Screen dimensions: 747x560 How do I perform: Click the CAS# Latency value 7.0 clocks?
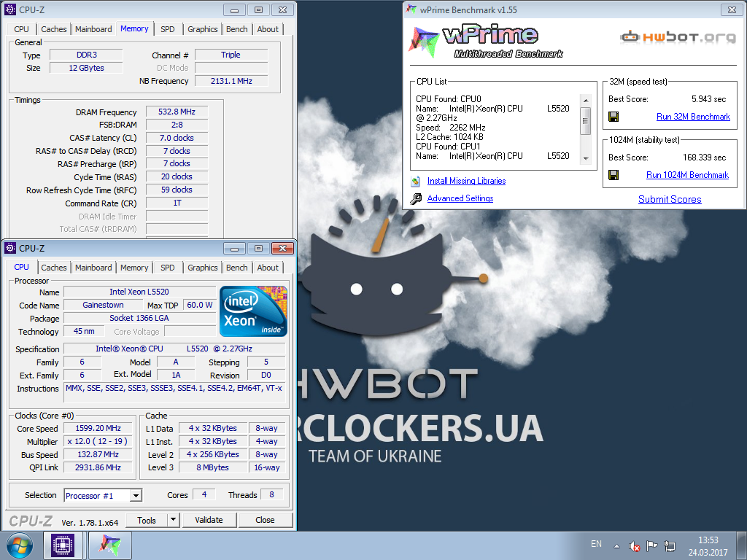(x=177, y=138)
